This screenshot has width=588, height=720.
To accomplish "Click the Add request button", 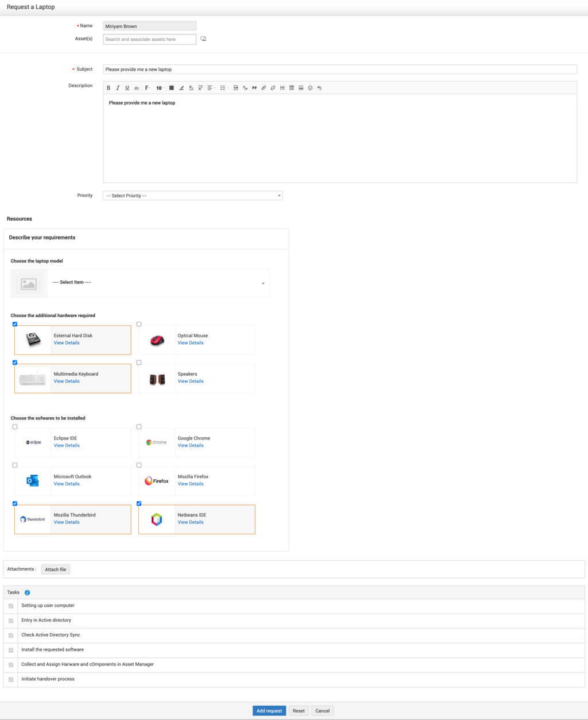I will point(269,711).
